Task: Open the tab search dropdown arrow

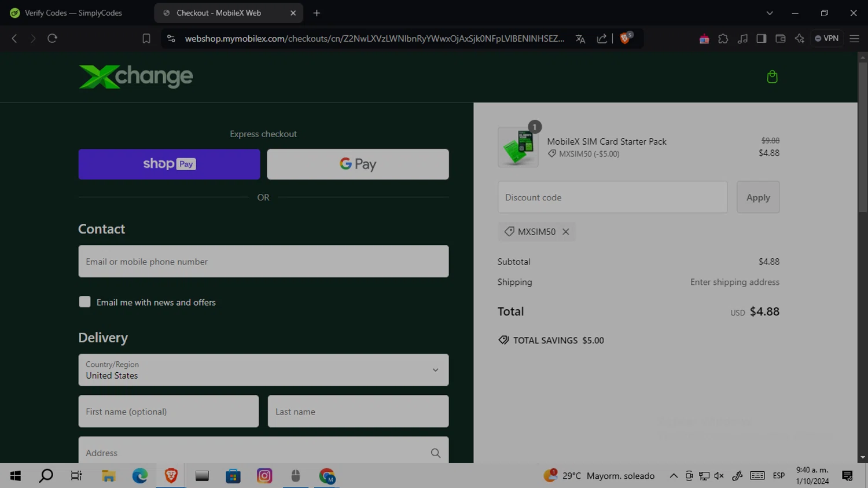Action: pos(770,13)
